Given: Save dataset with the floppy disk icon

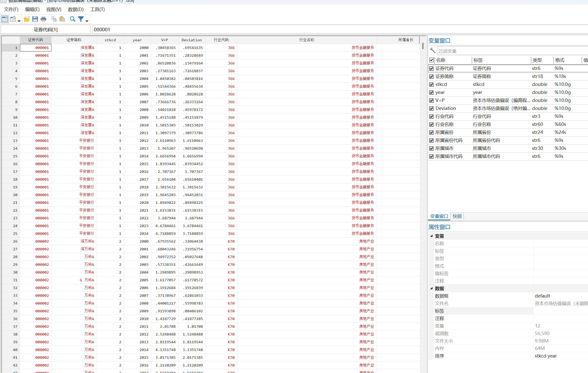Looking at the screenshot, I should click(35, 19).
